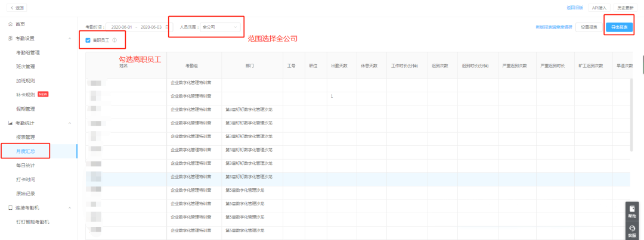Click the 旷工迟到次数 column header
Image resolution: width=644 pixels, height=240 pixels.
590,66
